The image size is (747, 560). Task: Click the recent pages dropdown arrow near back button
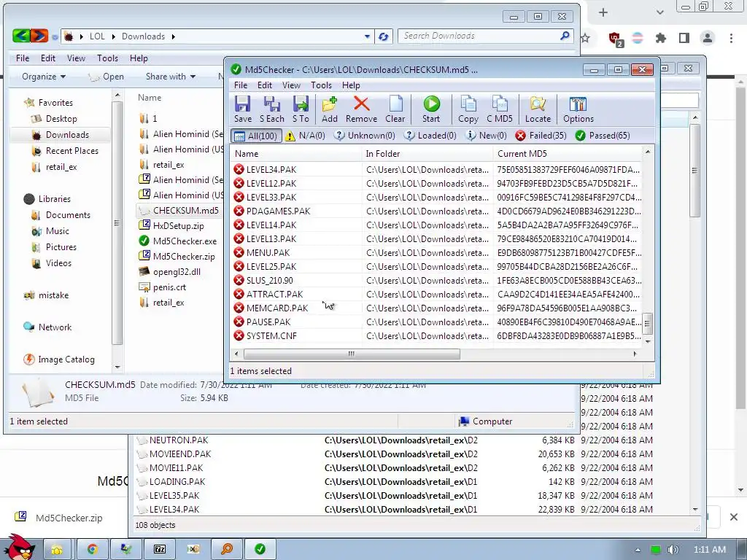coord(55,36)
